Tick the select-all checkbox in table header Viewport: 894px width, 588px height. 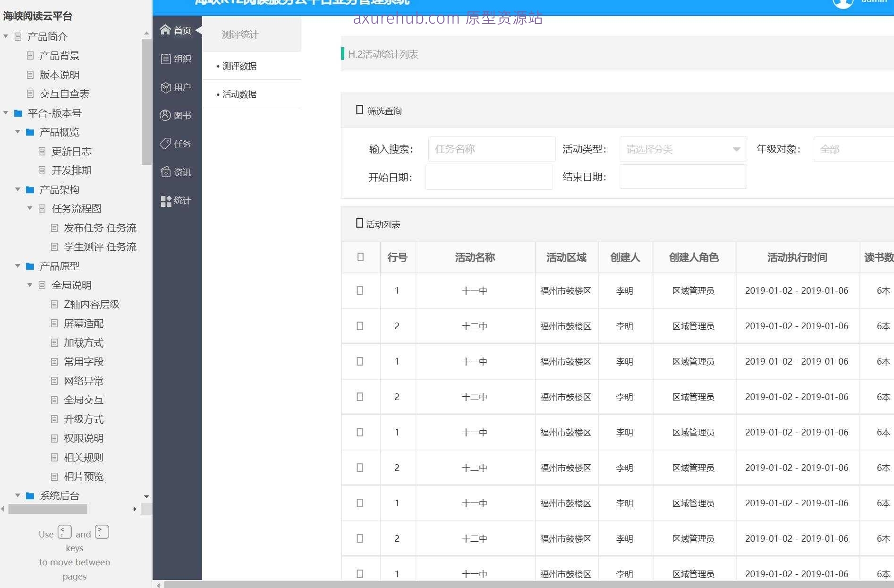(x=360, y=257)
